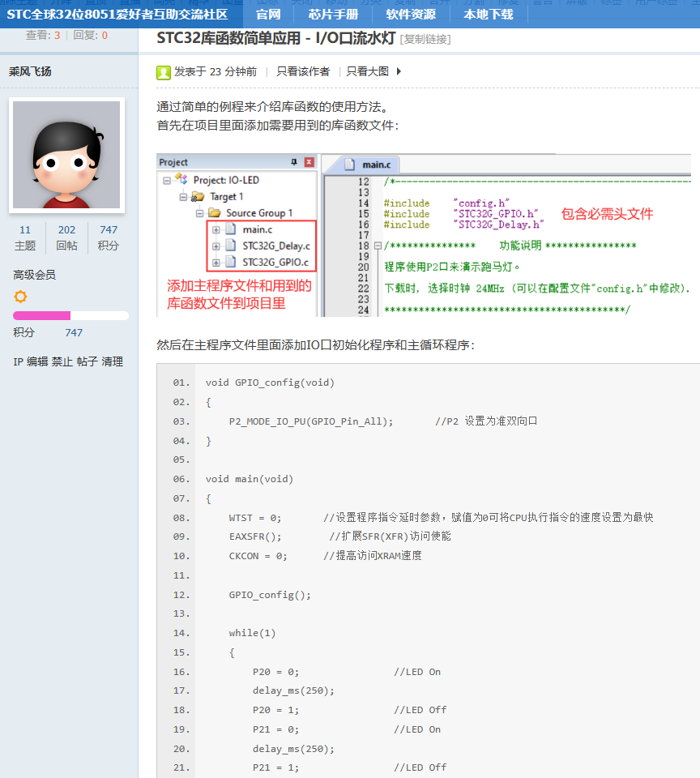Click the 回复: 0 reply counter
This screenshot has height=778, width=700.
[x=90, y=35]
